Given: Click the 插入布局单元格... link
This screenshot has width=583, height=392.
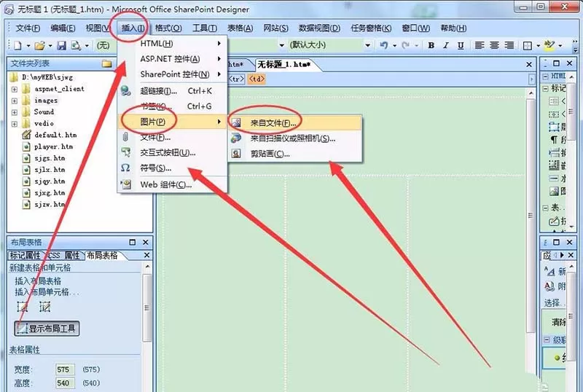Looking at the screenshot, I should (x=47, y=292).
